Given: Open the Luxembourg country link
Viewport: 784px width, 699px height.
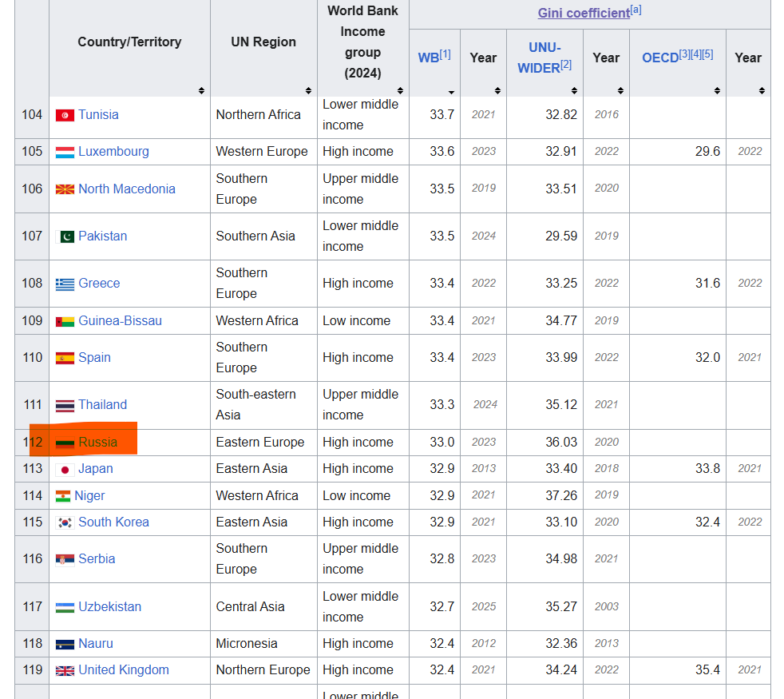Looking at the screenshot, I should 113,152.
